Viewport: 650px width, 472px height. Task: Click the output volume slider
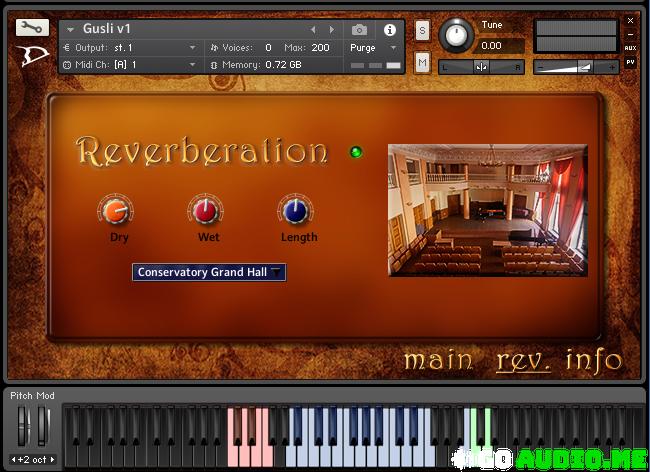(x=576, y=67)
